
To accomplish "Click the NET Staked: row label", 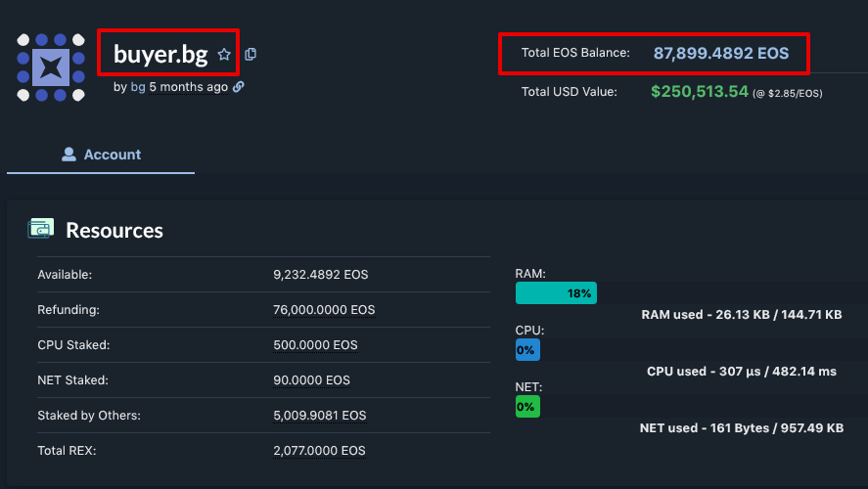I will (x=72, y=380).
